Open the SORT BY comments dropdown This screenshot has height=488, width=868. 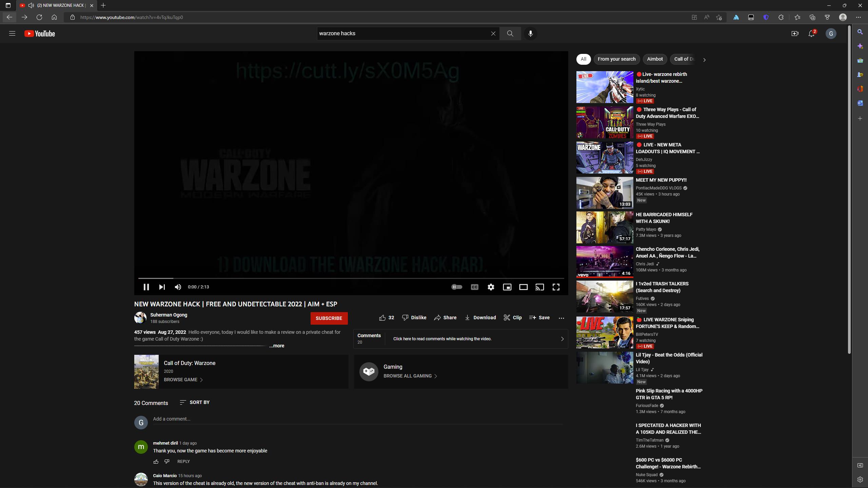[x=195, y=402]
